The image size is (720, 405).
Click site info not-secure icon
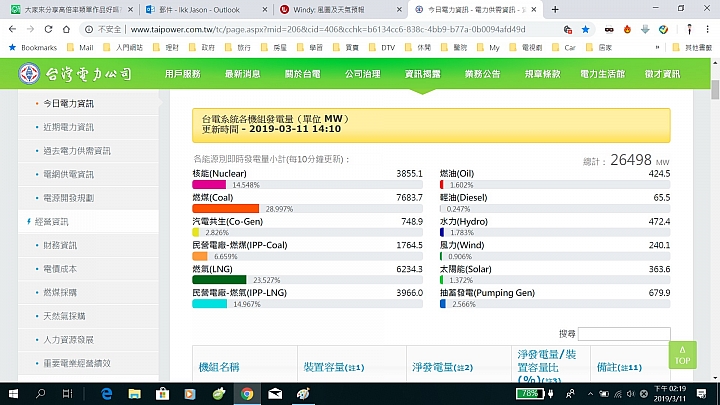(x=89, y=29)
